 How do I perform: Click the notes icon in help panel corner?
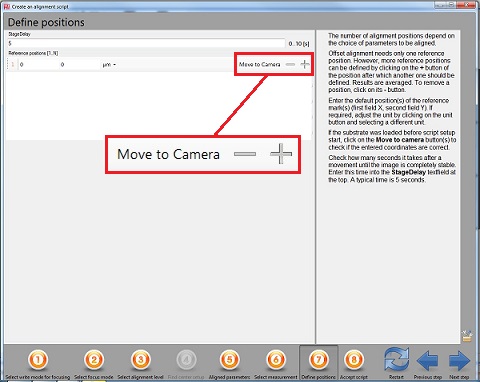(x=467, y=336)
